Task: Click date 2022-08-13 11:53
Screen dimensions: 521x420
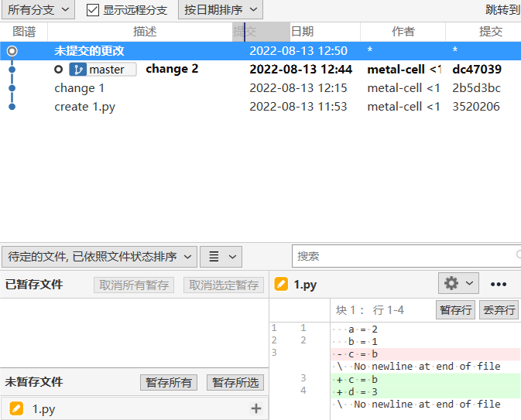Action: [x=298, y=107]
